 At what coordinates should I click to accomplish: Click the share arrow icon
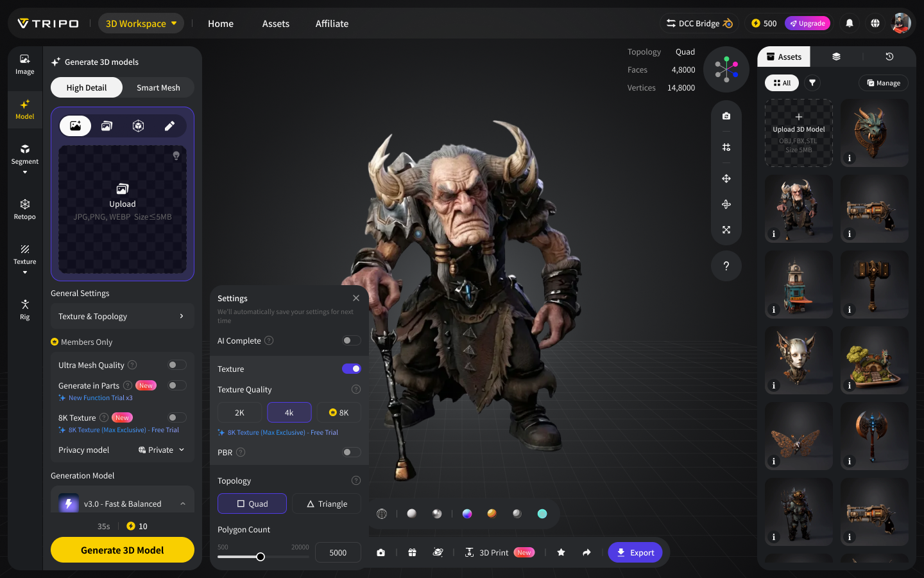[x=586, y=552]
